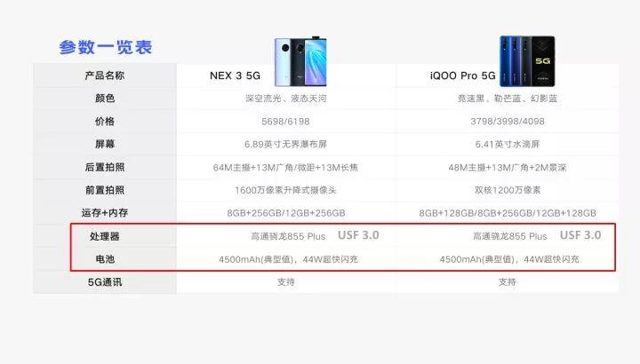Select the 参数一览表 title
The image size is (640, 364).
pyautogui.click(x=106, y=47)
